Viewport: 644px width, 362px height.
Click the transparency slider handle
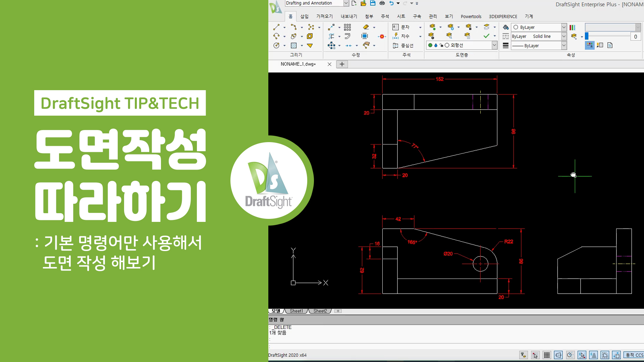tap(587, 36)
